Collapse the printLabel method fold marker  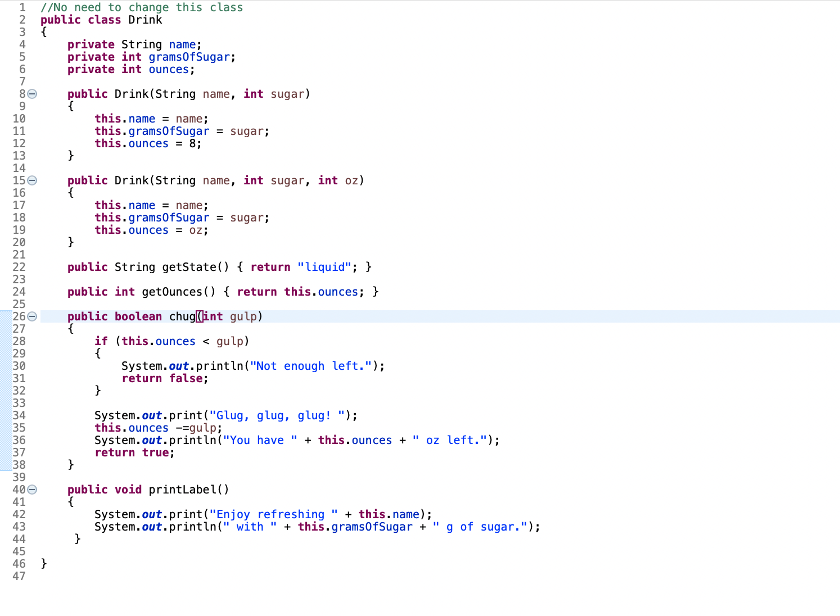(x=32, y=490)
